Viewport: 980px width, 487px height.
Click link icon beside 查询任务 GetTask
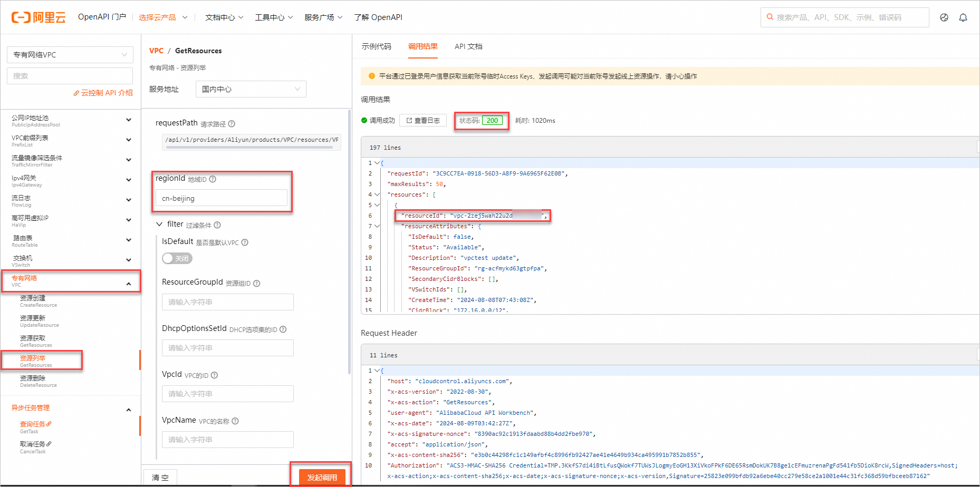point(49,424)
